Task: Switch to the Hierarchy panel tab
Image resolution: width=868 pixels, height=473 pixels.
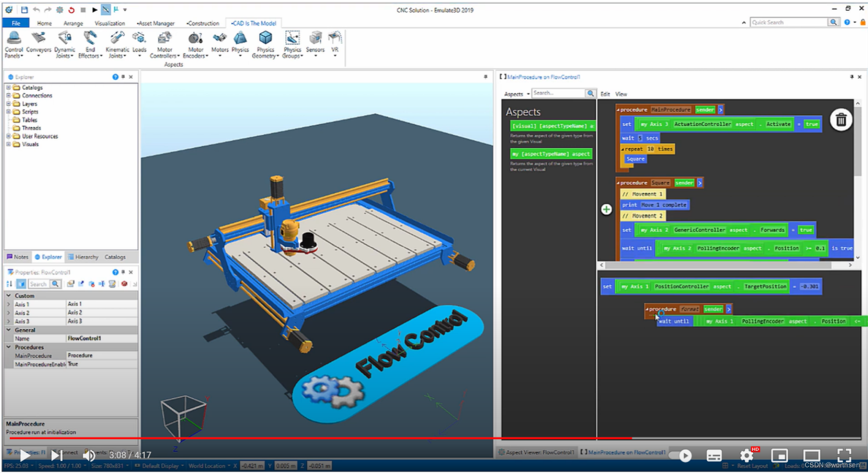Action: (83, 257)
